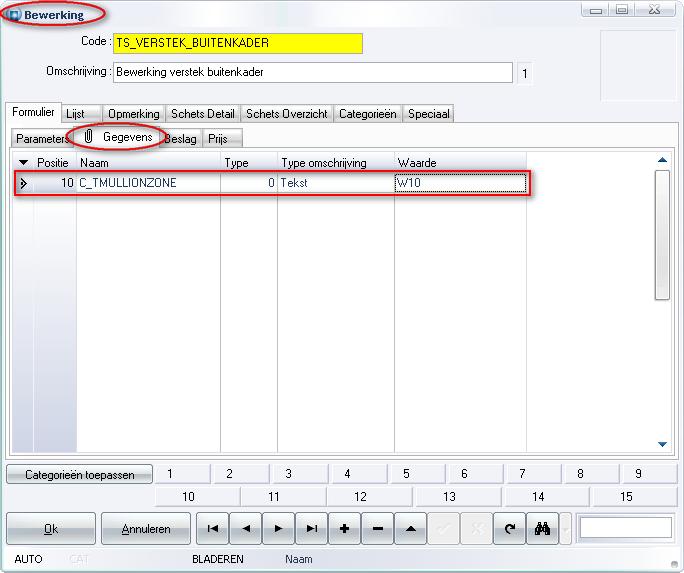Viewport: 684px width, 573px height.
Task: Click grid scrollbar down arrow
Action: pyautogui.click(x=662, y=444)
